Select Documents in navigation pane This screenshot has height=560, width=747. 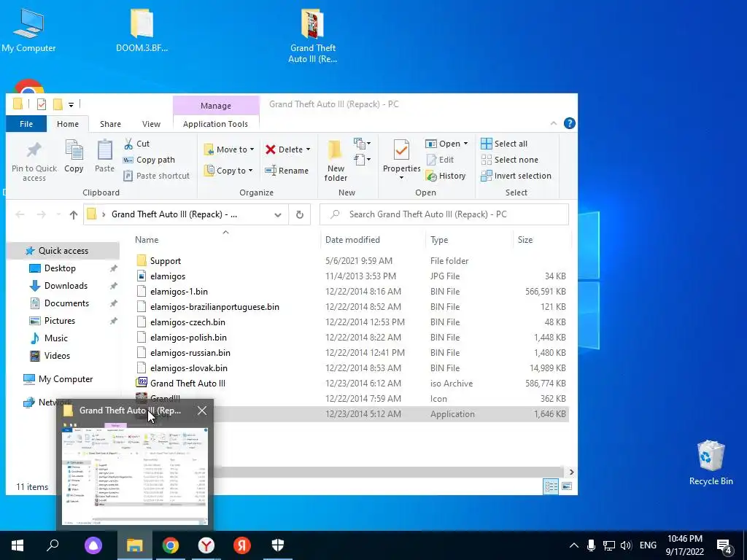(x=66, y=303)
